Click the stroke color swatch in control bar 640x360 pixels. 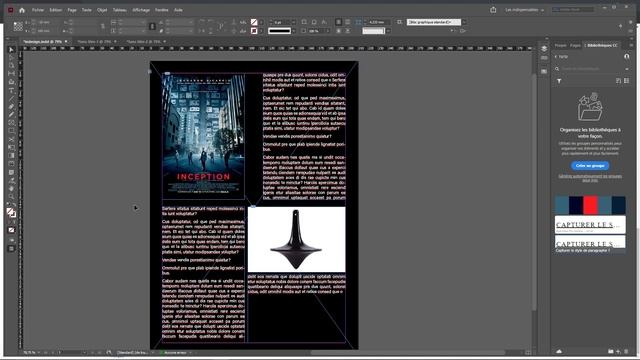pyautogui.click(x=254, y=31)
